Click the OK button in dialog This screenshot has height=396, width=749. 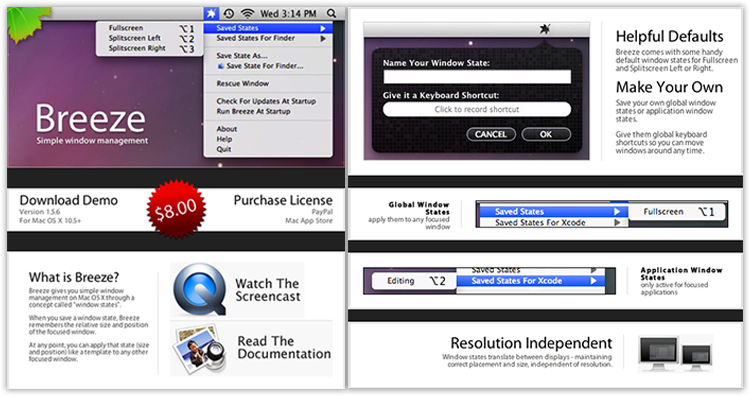click(546, 134)
